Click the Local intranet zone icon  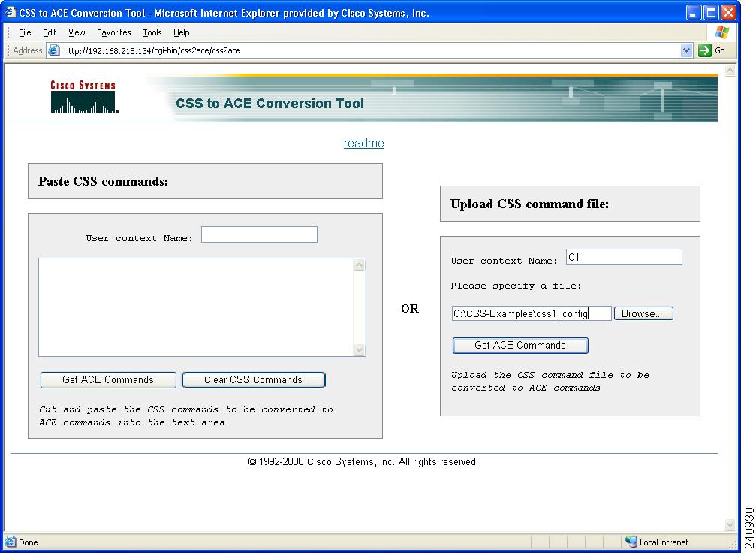pyautogui.click(x=631, y=542)
